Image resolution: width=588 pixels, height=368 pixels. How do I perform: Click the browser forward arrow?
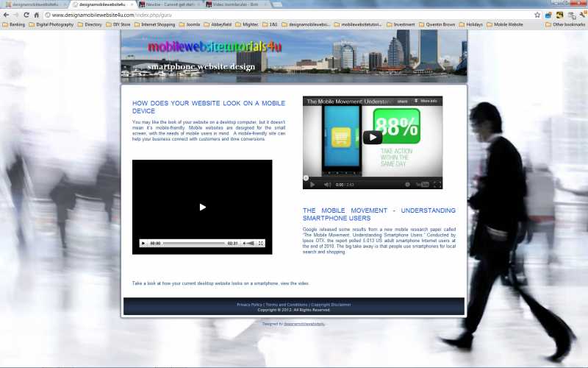(16, 15)
